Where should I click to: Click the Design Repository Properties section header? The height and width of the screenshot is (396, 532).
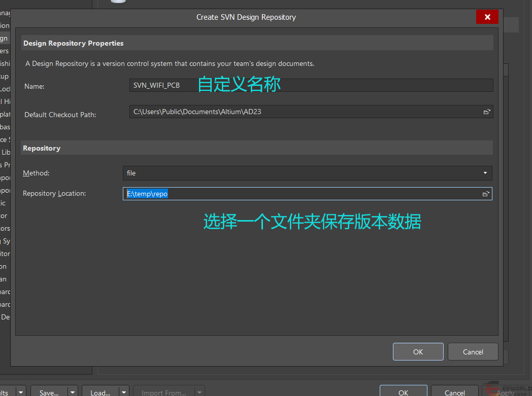pyautogui.click(x=257, y=43)
